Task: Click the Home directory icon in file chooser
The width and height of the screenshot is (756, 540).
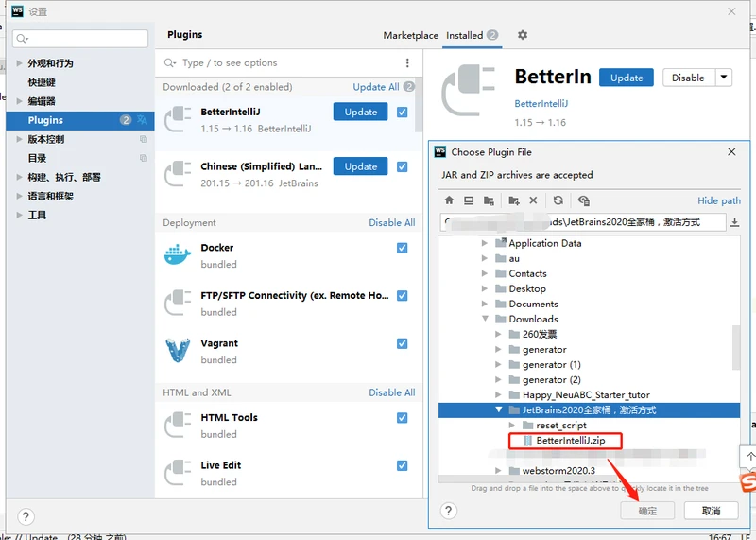Action: [x=449, y=200]
